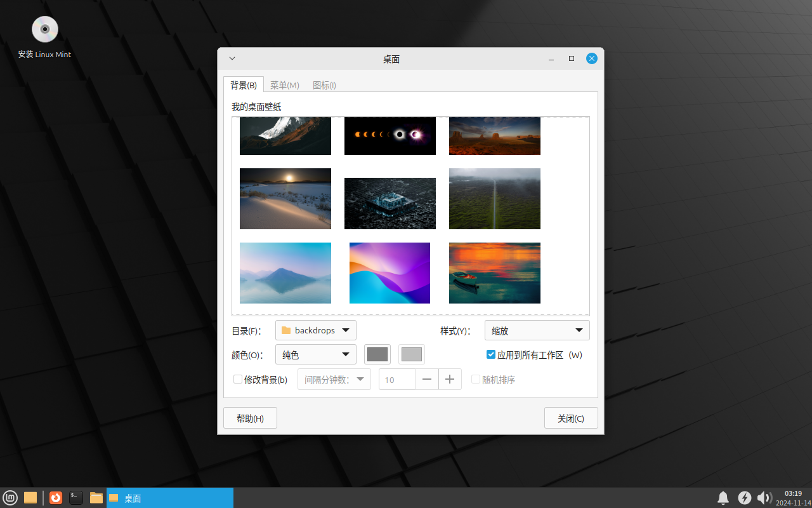Image resolution: width=812 pixels, height=508 pixels.
Task: Open the power manager tray icon
Action: click(x=745, y=498)
